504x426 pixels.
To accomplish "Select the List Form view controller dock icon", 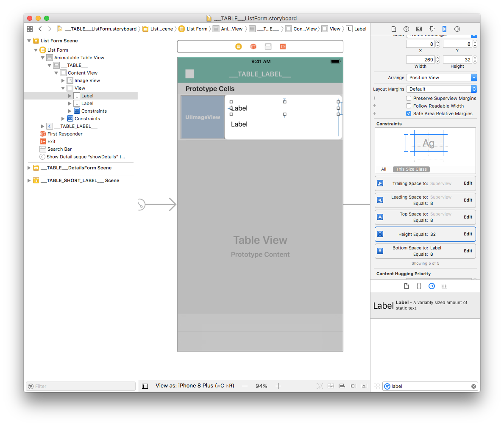I will [239, 47].
